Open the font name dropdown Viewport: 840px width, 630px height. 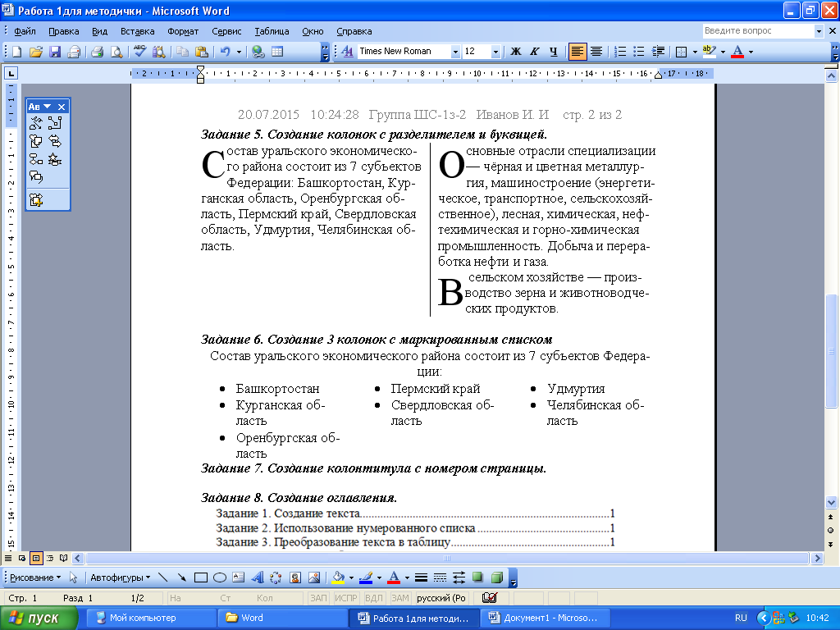click(x=455, y=52)
